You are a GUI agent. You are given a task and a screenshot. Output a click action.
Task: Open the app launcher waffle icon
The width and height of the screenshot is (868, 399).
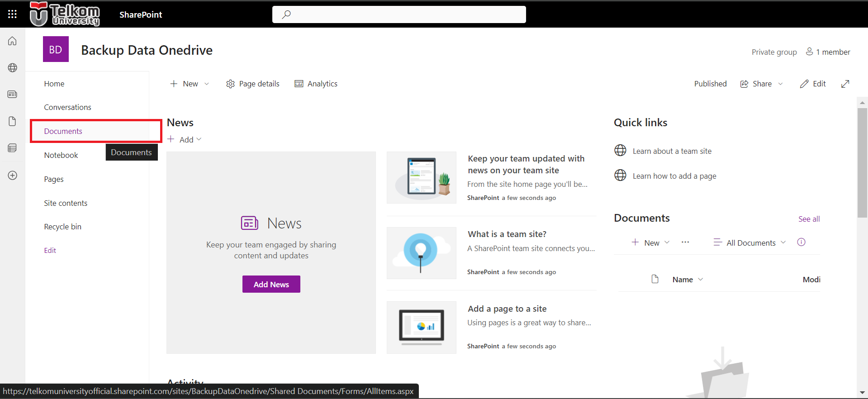point(12,14)
